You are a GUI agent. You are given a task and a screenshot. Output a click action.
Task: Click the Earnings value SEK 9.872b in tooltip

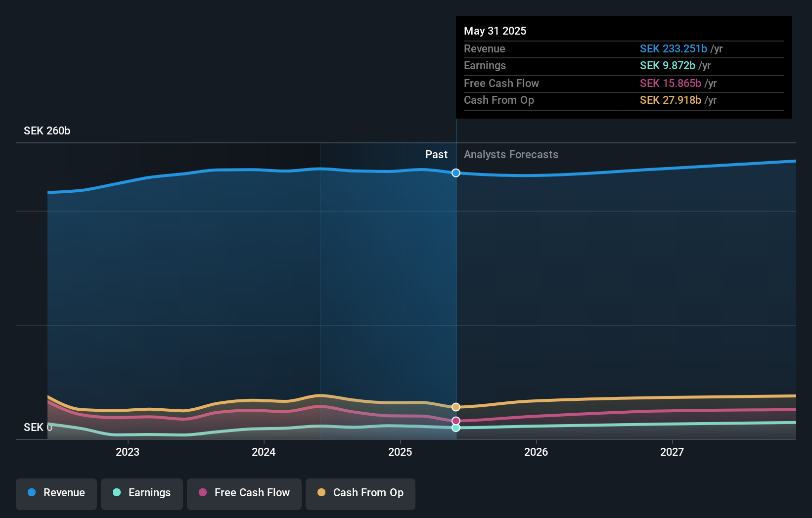click(667, 65)
